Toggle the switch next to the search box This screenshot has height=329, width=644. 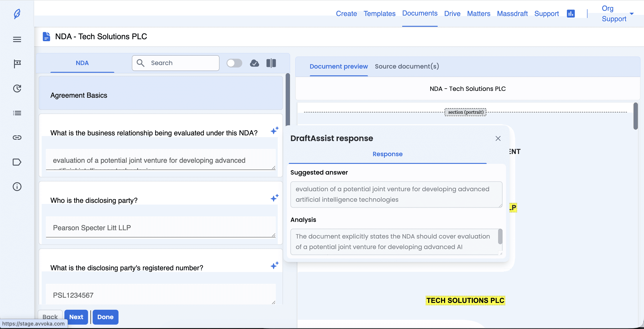[234, 63]
